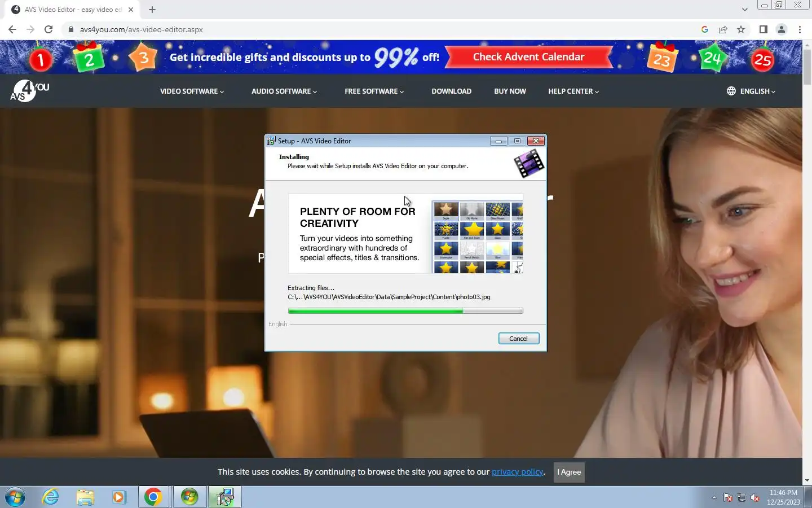Go to the Buy Now page

(510, 91)
